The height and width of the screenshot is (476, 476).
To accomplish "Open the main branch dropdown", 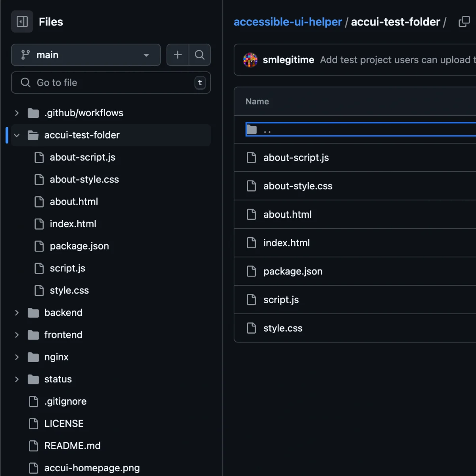I will [86, 55].
